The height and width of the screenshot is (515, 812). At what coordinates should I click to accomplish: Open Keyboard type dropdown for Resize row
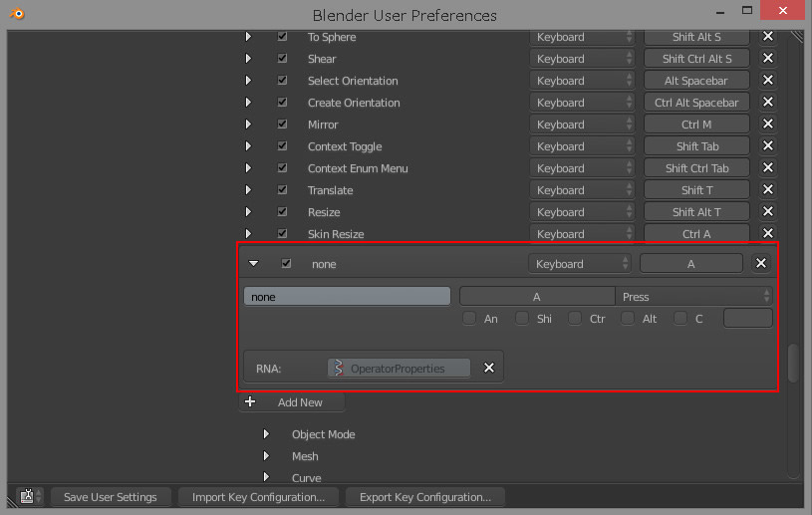pos(583,212)
